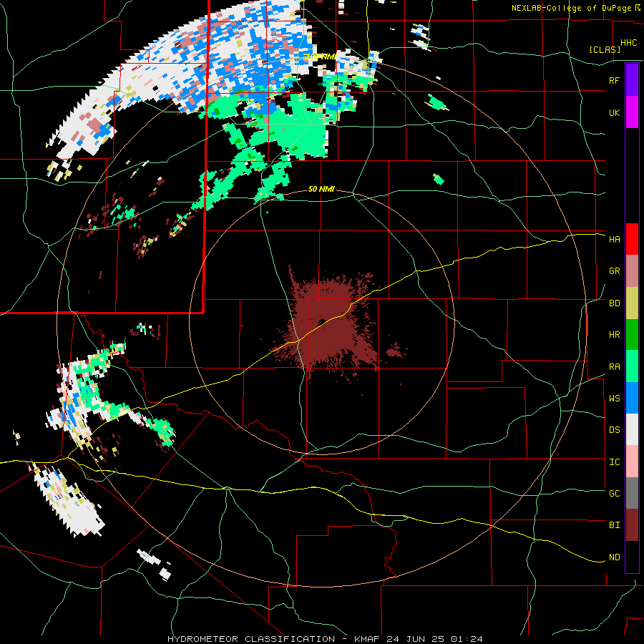Viewport: 644px width, 644px height.
Task: Click the 100 NMI range ring label
Action: click(321, 57)
